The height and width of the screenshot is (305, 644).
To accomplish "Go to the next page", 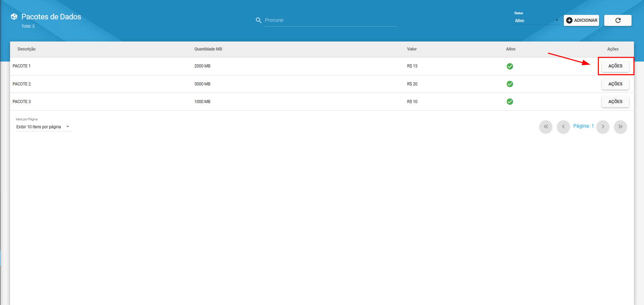I will [603, 127].
